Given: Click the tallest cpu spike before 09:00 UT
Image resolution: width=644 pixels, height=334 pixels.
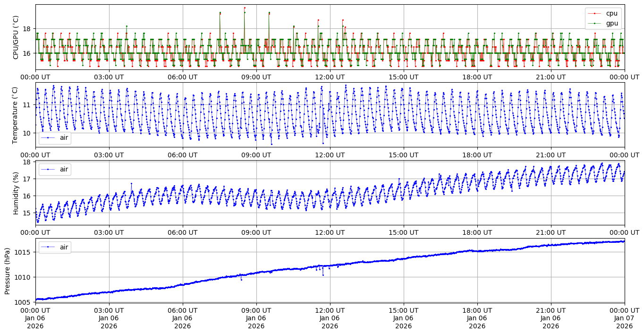Looking at the screenshot, I should click(x=245, y=8).
